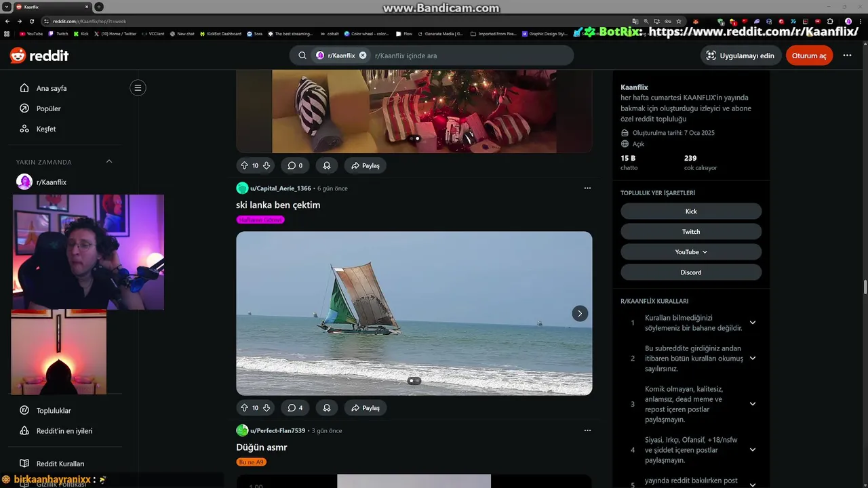Collapse the YAKIN ZAMANDA section
Image resolution: width=868 pixels, height=488 pixels.
click(x=109, y=161)
